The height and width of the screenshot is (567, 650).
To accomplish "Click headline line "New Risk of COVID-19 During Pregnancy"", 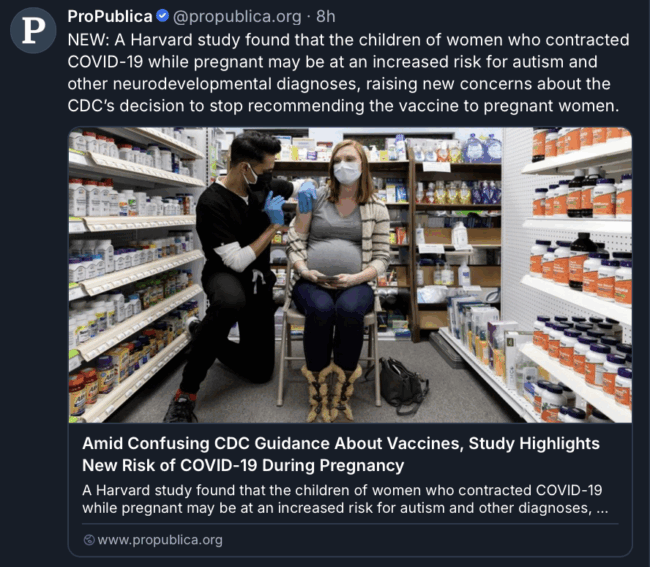I will point(243,465).
